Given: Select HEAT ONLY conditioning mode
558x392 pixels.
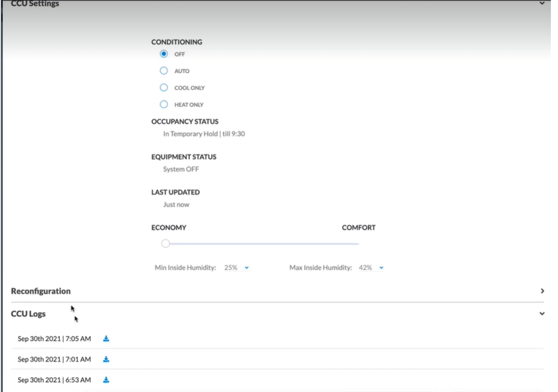Looking at the screenshot, I should click(164, 104).
